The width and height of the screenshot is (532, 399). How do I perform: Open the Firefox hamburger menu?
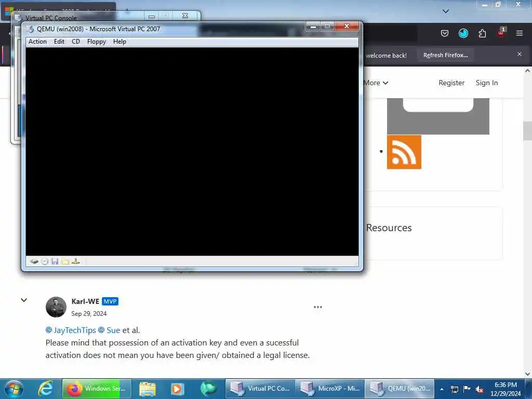pos(520,33)
